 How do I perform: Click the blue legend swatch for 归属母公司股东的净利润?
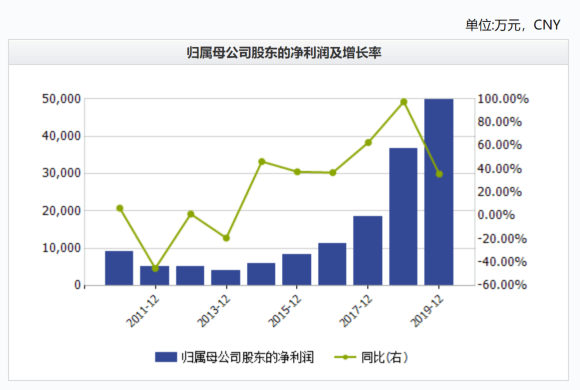166,357
